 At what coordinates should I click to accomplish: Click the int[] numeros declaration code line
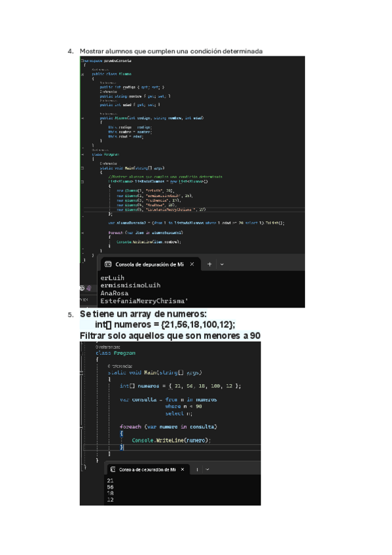click(x=181, y=385)
